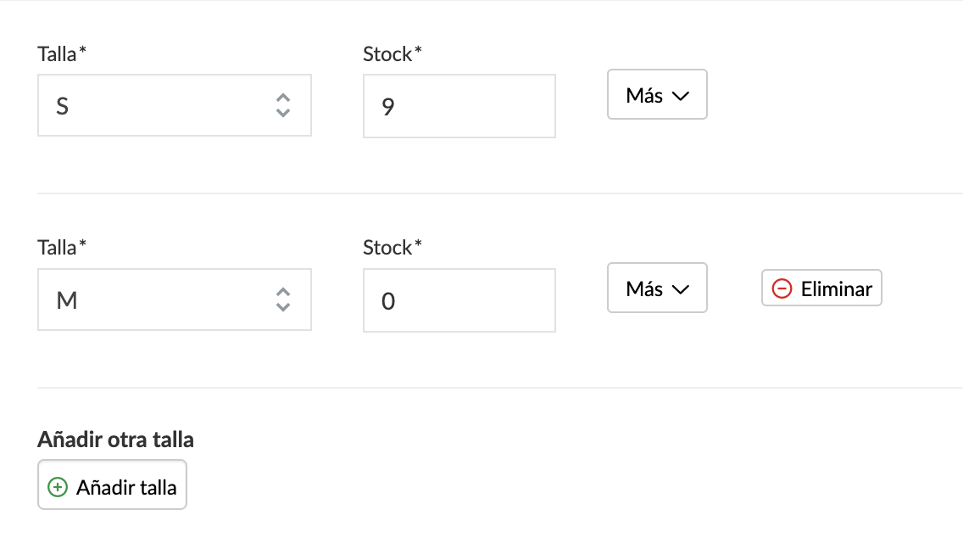Image resolution: width=980 pixels, height=560 pixels.
Task: Click the green plus icon beside Añadir talla
Action: pyautogui.click(x=58, y=487)
